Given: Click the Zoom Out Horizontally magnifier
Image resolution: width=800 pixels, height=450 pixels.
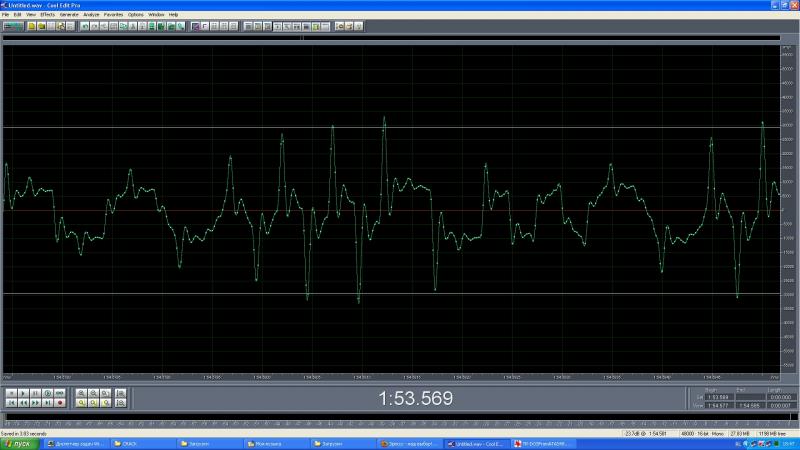Looking at the screenshot, I should tap(93, 393).
